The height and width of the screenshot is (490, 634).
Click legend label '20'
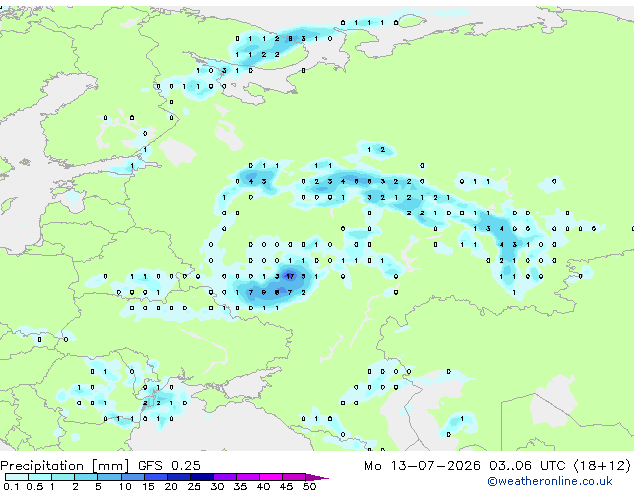coord(171,486)
